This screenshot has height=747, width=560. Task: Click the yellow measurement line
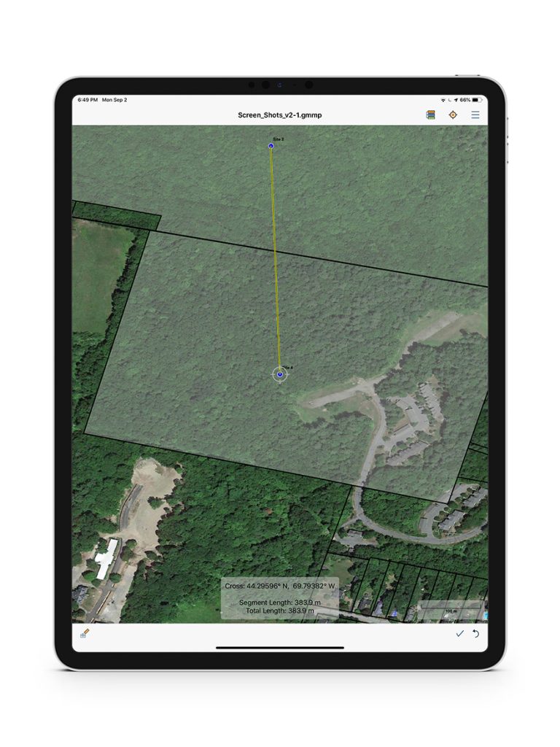[x=276, y=255]
